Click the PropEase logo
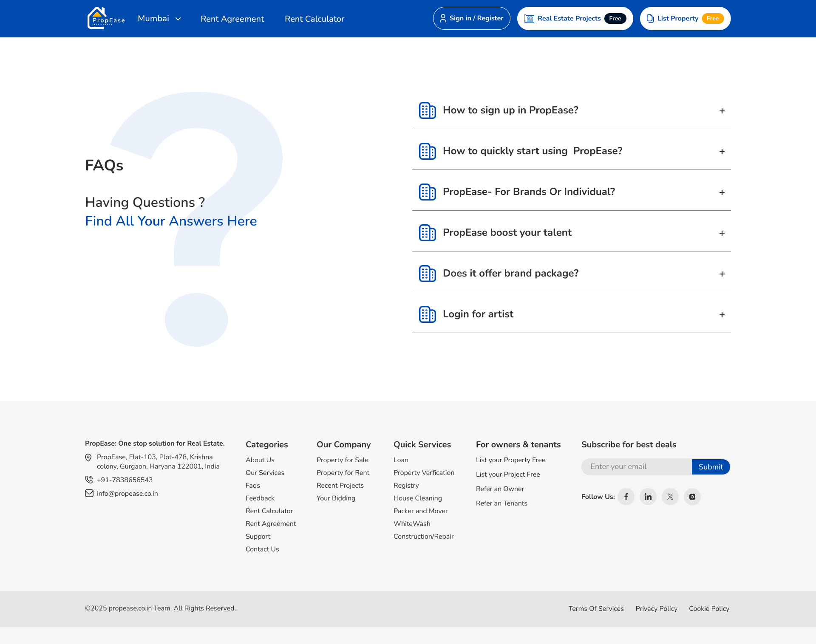The height and width of the screenshot is (644, 816). [106, 18]
